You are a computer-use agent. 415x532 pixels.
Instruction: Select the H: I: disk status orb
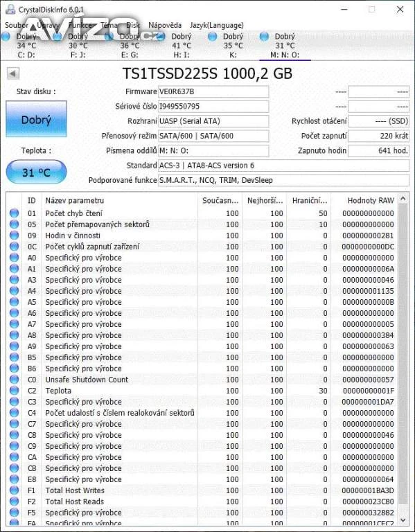point(161,37)
